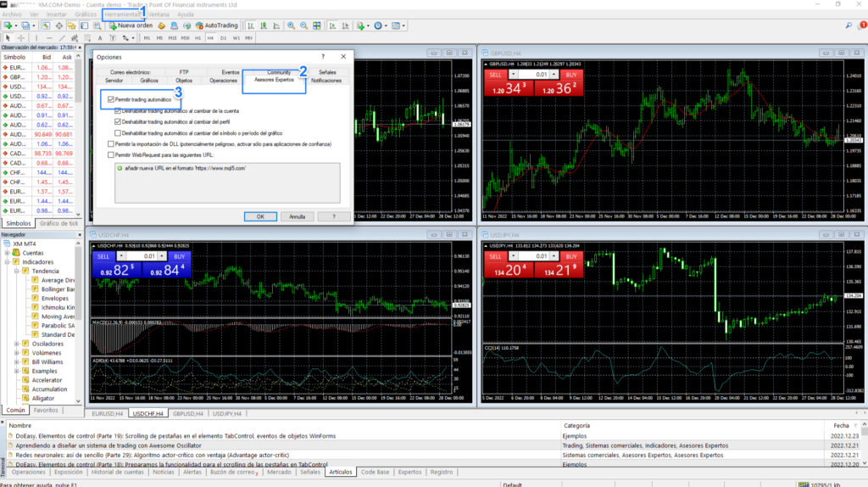This screenshot has height=487, width=868.
Task: Uncheck disable auto trading 'al cambiar del perfil'
Action: (117, 122)
